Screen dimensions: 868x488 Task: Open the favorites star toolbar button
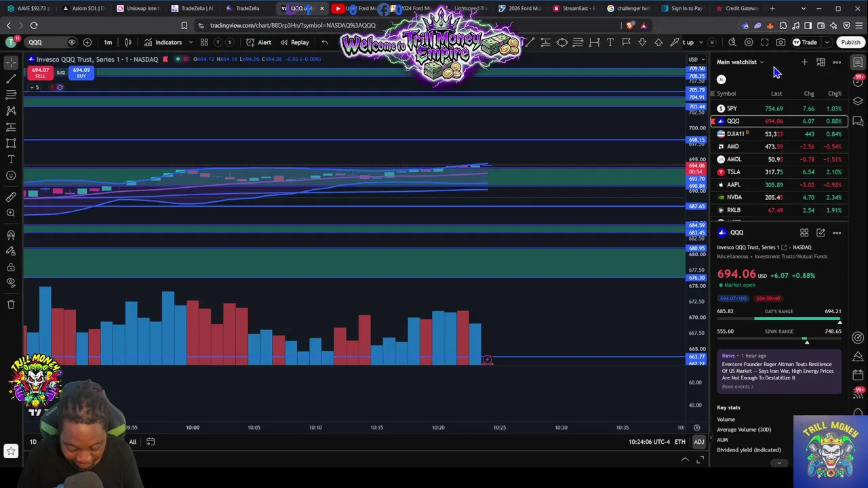[x=11, y=451]
